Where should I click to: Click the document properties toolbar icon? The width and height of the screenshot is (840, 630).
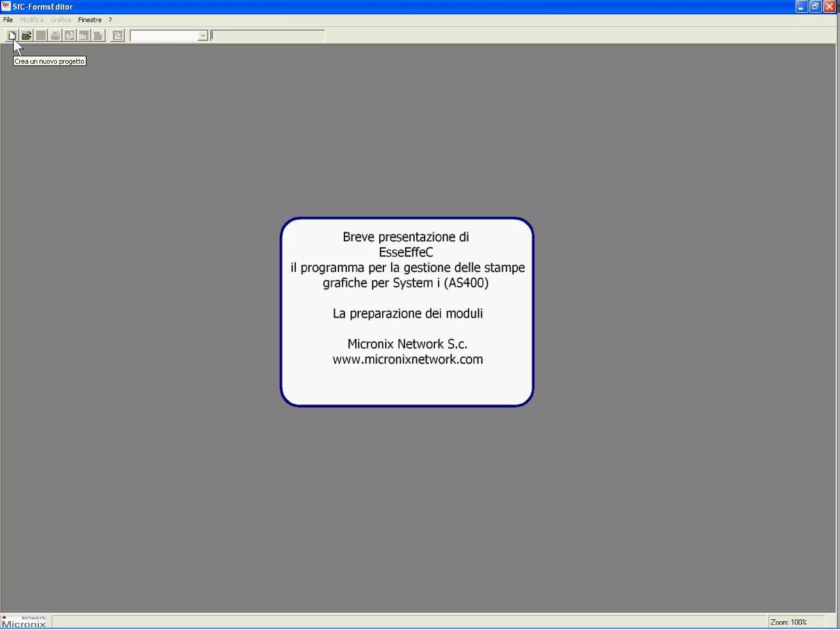pyautogui.click(x=118, y=36)
